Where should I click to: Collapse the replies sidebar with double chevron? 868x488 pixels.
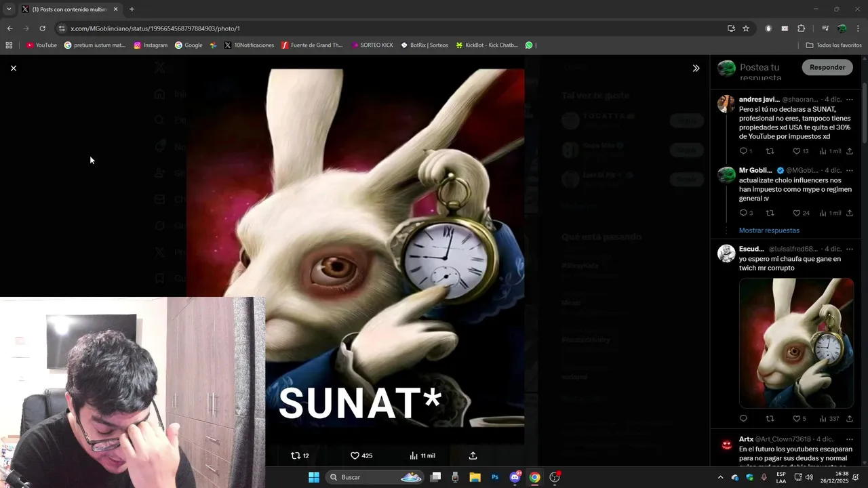tap(696, 68)
